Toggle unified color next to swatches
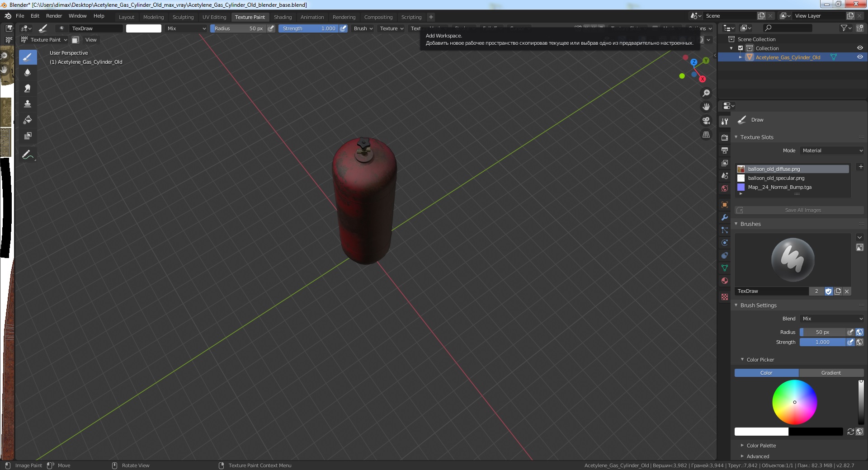This screenshot has width=868, height=470. [859, 432]
